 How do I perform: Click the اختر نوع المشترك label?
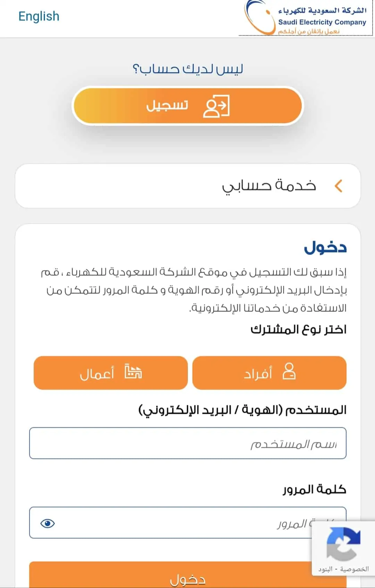299,329
